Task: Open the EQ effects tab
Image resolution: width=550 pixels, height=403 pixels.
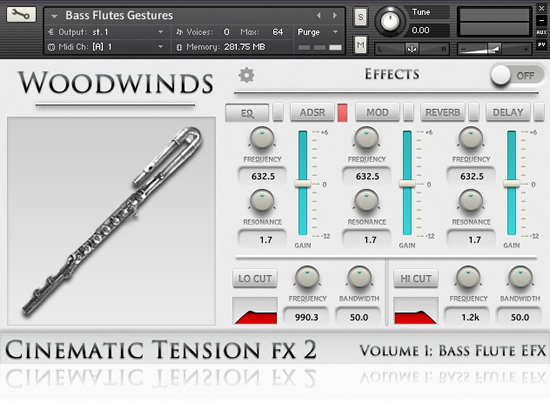Action: (x=247, y=113)
